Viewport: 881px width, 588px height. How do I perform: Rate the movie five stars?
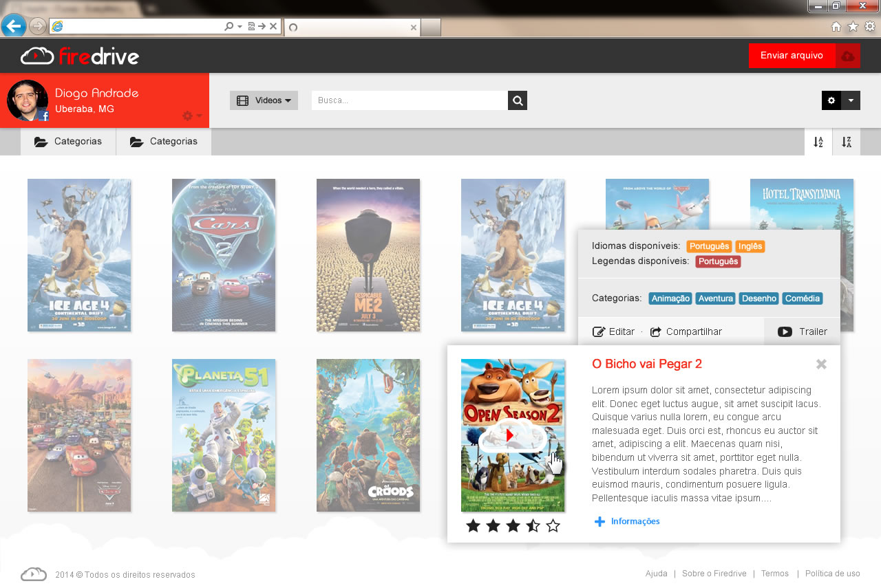(553, 526)
